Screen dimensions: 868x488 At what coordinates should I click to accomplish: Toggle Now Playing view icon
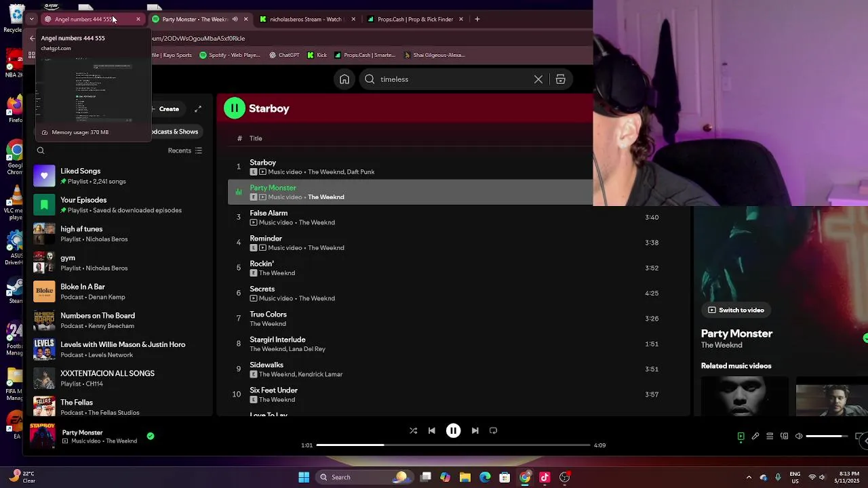pyautogui.click(x=741, y=436)
